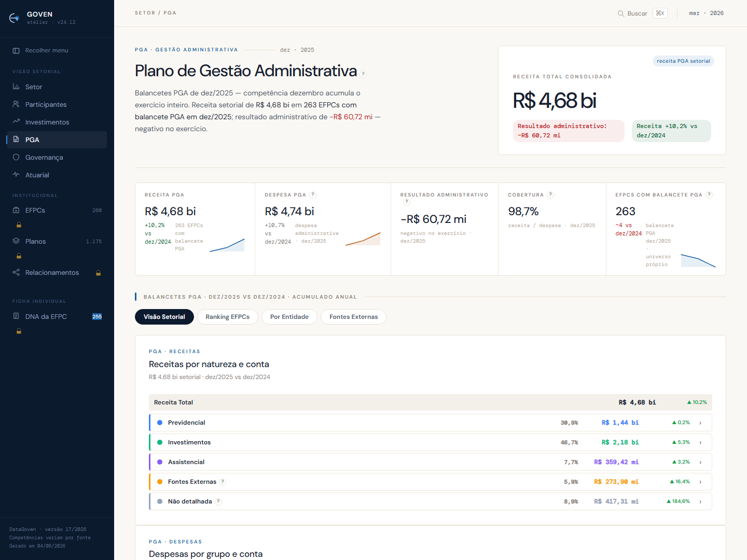Click the Despesa PGA help icon
Screen dimensions: 747x560
coord(313,195)
